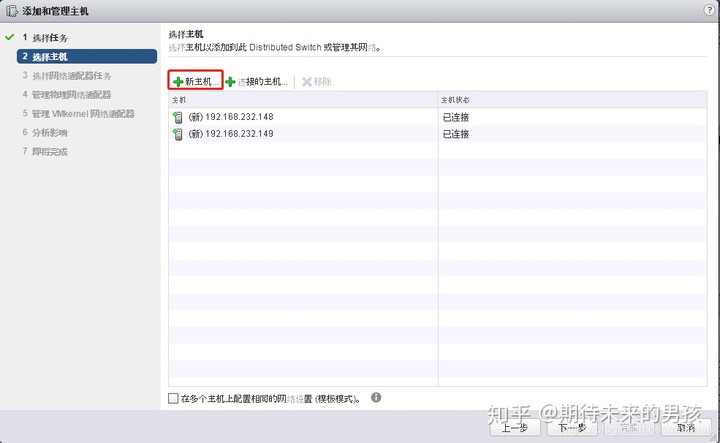Select step 7 即将完成

point(45,151)
